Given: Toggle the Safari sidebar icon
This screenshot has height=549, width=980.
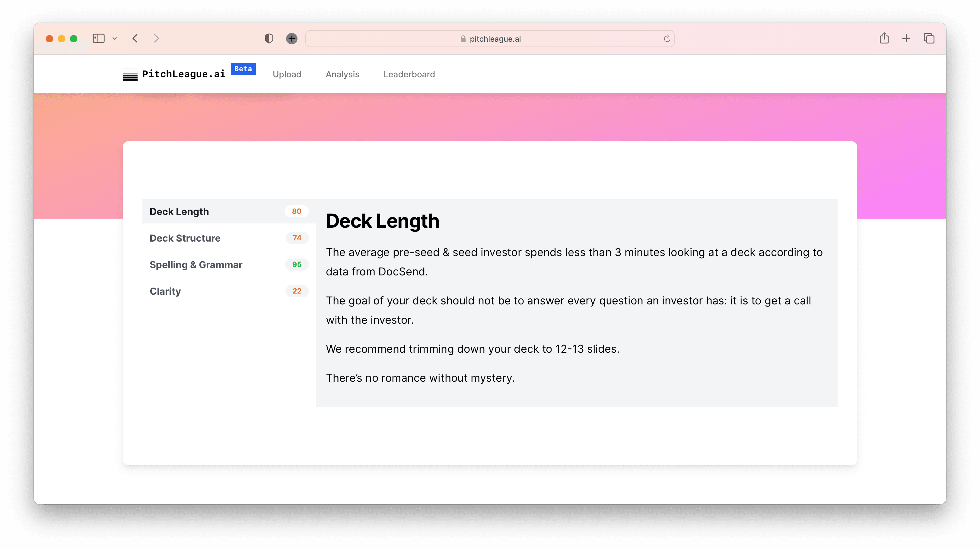Looking at the screenshot, I should (x=99, y=38).
